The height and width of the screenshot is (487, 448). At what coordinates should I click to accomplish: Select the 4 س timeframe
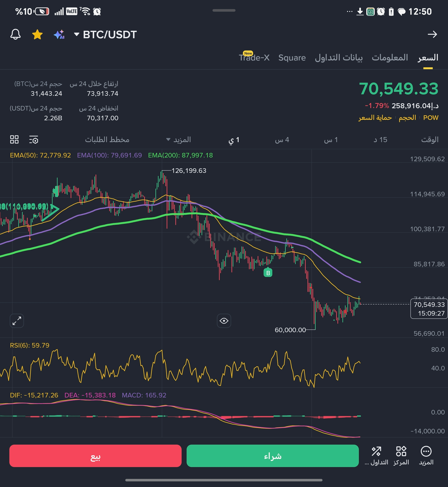pos(282,140)
